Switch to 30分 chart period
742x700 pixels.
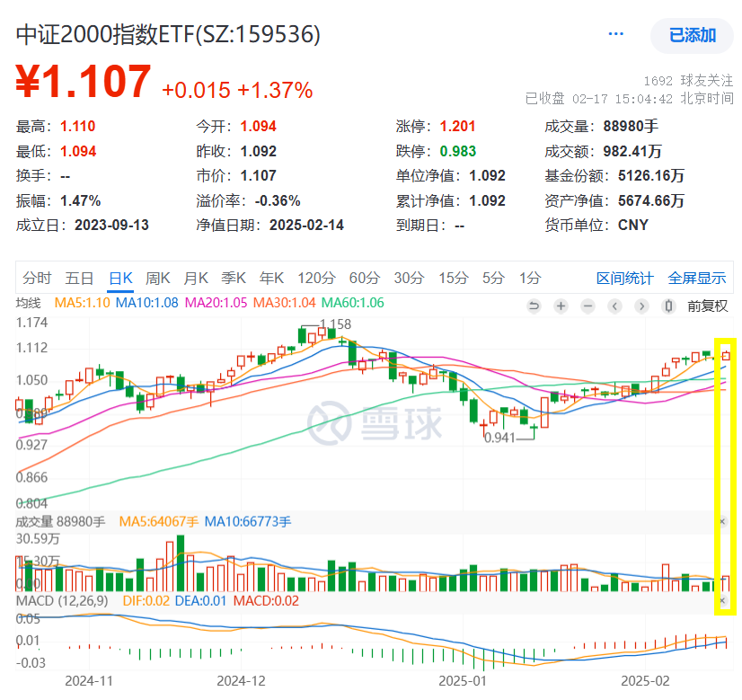[409, 278]
